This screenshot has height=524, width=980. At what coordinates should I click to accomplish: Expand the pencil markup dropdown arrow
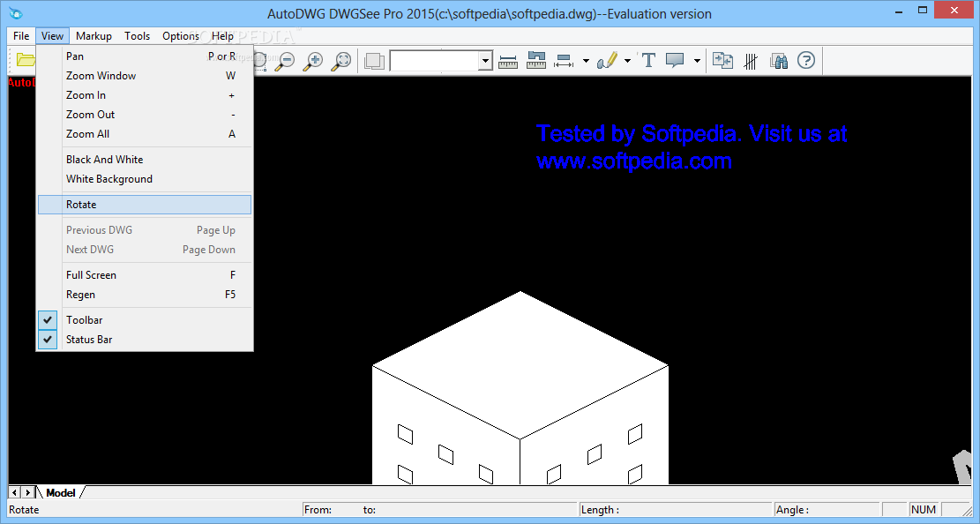tap(627, 61)
